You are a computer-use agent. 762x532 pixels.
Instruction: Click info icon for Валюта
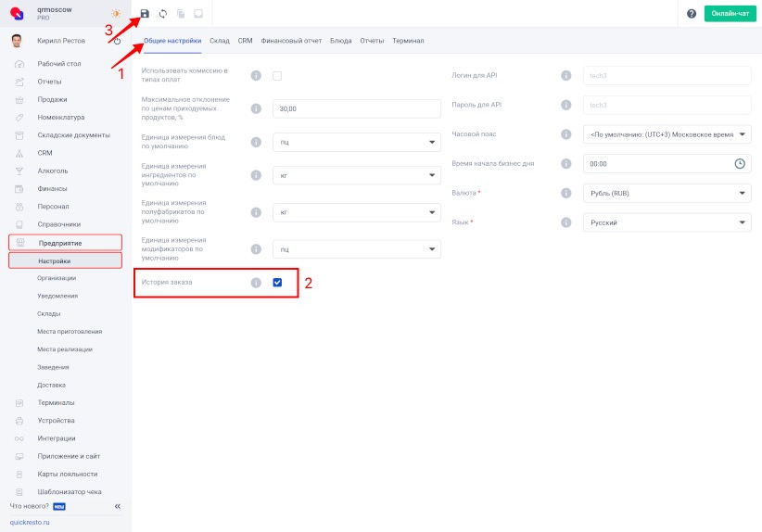click(566, 193)
